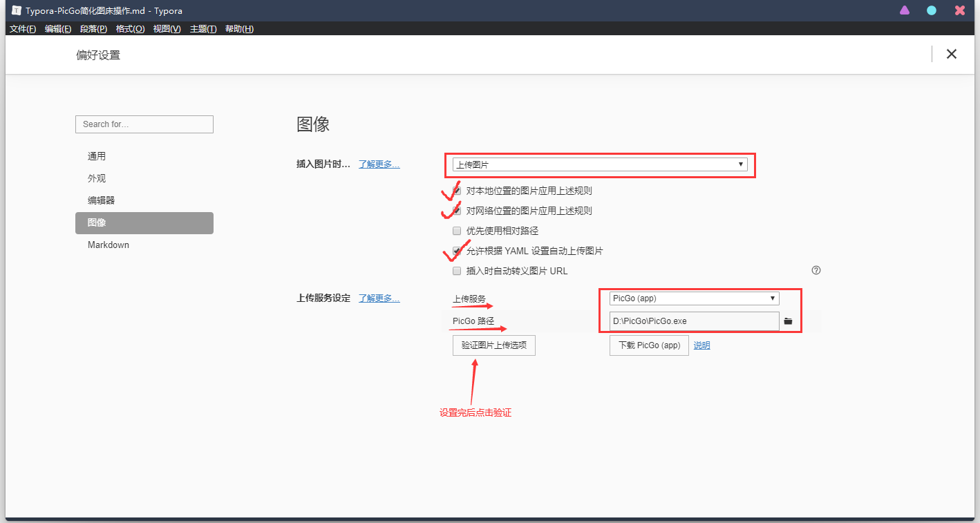Select 编辑器 settings category
980x523 pixels.
(x=144, y=200)
